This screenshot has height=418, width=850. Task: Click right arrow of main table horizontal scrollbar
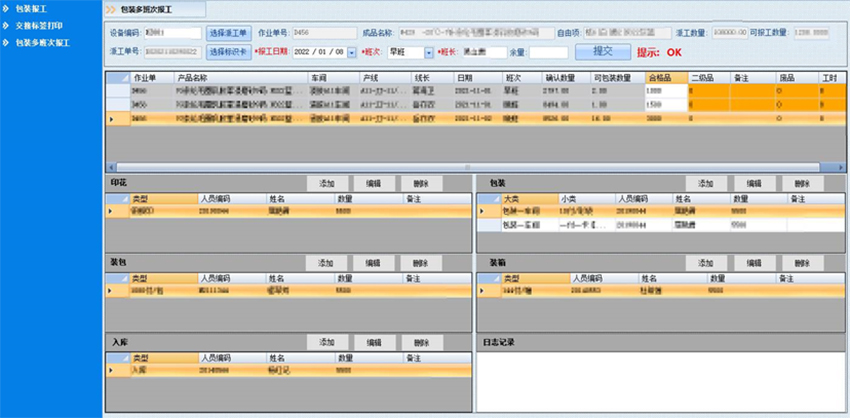(x=841, y=167)
